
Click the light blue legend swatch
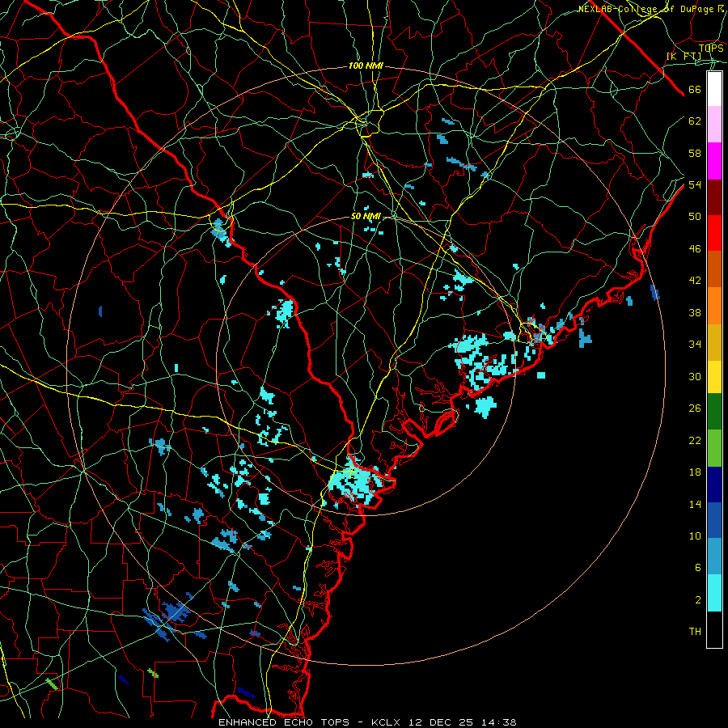coord(714,557)
